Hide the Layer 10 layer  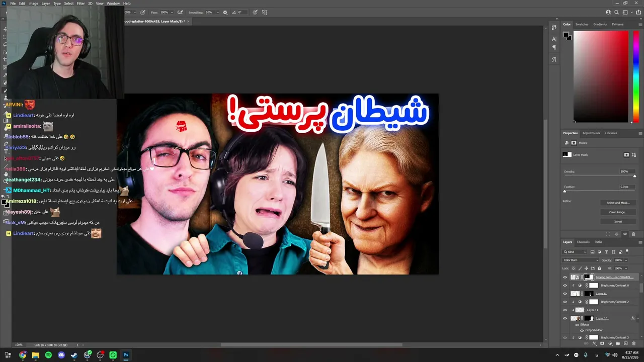pos(565,318)
